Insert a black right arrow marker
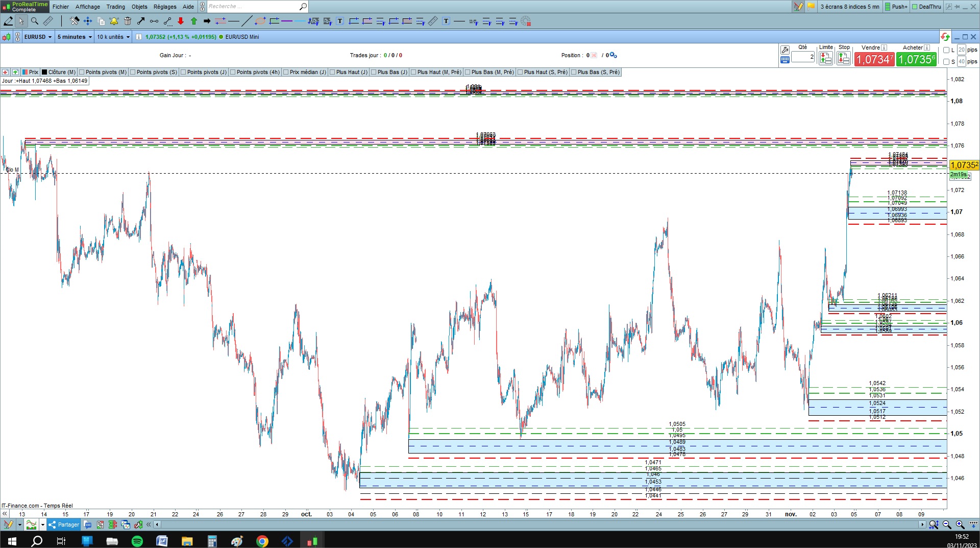980x548 pixels. 207,21
